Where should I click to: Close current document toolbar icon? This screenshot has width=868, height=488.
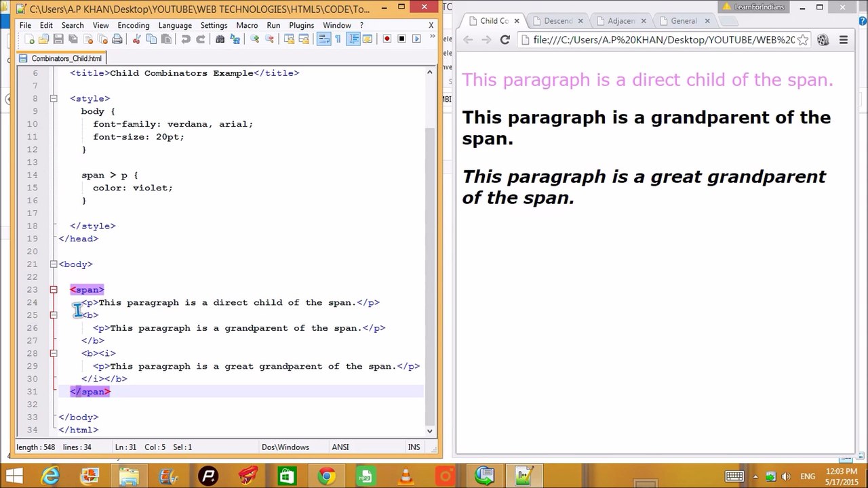87,39
